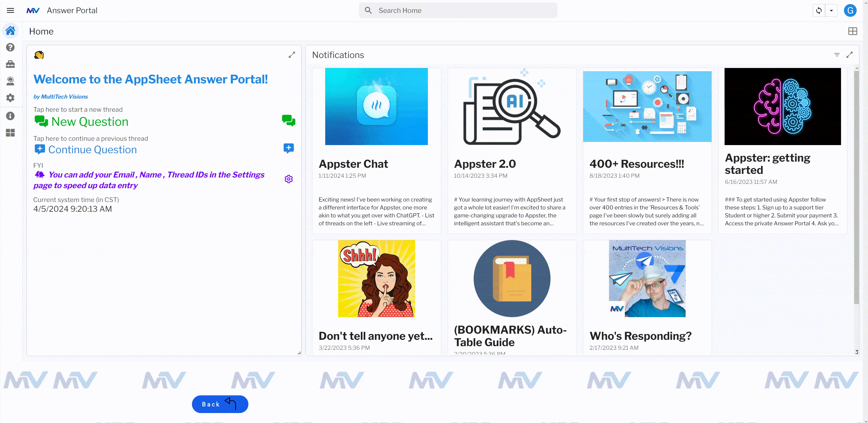Select Who's Responding? title
This screenshot has height=423, width=868.
[640, 336]
